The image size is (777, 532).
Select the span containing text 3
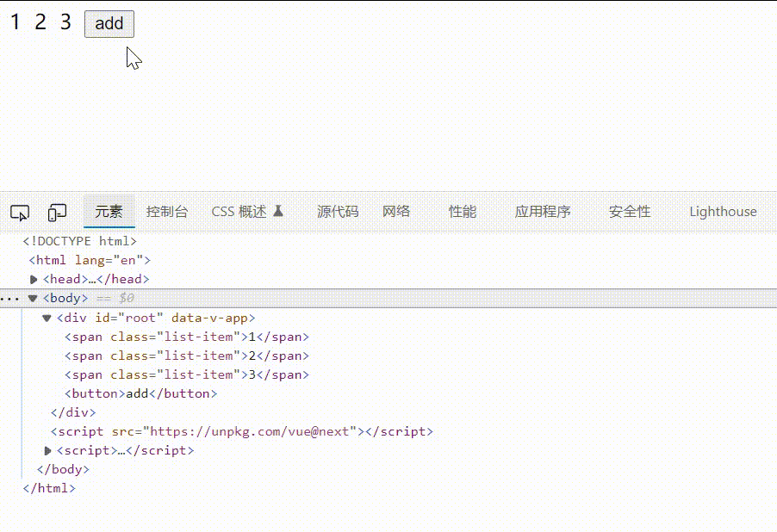coord(186,374)
